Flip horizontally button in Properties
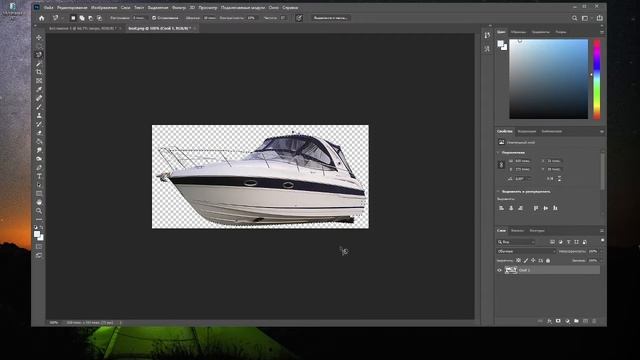640x360 pixels. pos(551,178)
